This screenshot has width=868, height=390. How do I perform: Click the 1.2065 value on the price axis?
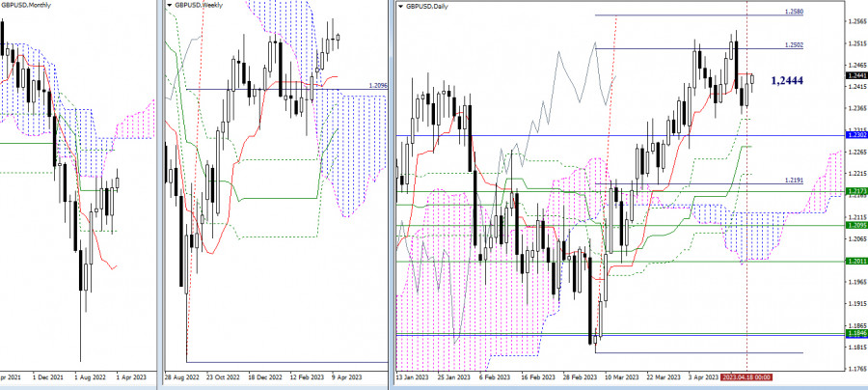point(857,238)
